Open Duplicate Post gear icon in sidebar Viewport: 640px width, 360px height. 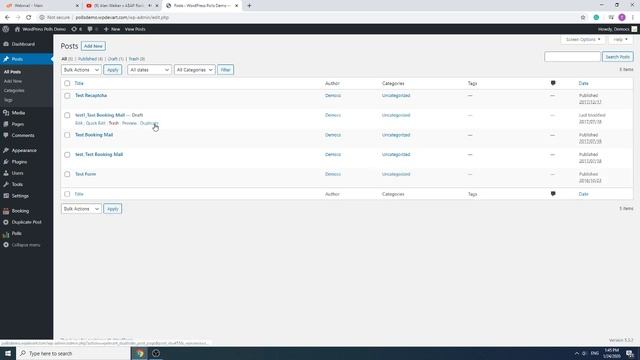6,222
